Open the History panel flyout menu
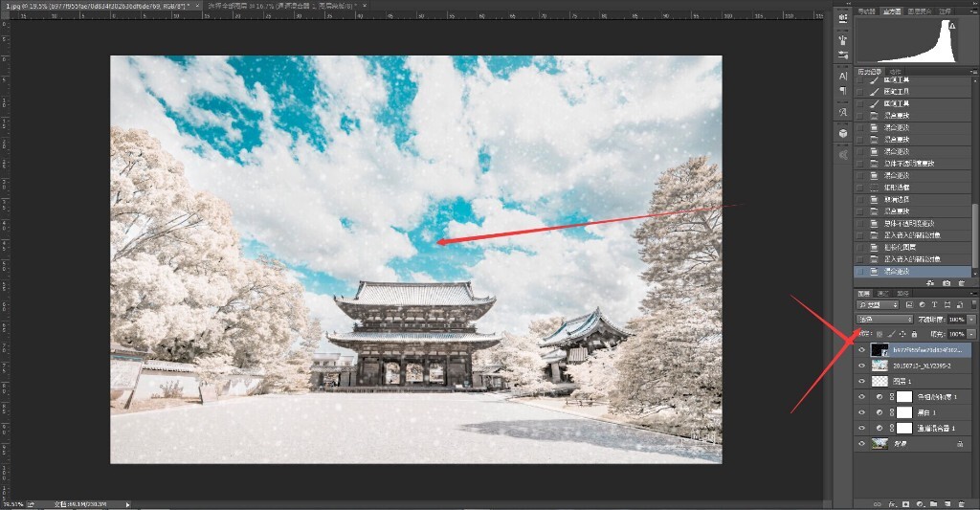The image size is (980, 510). point(973,71)
